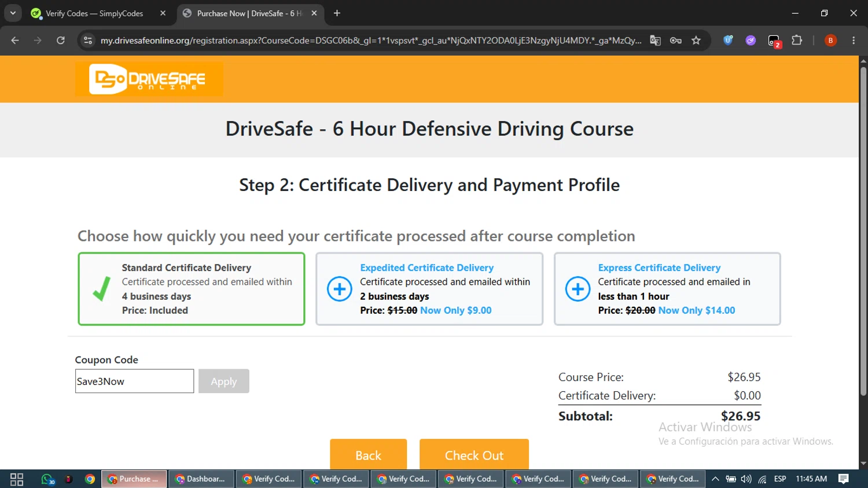Click the Now Only $14.00 price
The height and width of the screenshot is (488, 868).
click(x=697, y=310)
